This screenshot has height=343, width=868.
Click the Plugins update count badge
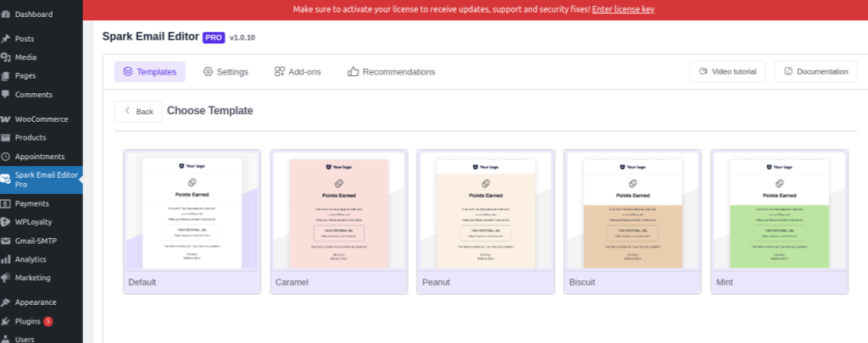[48, 321]
